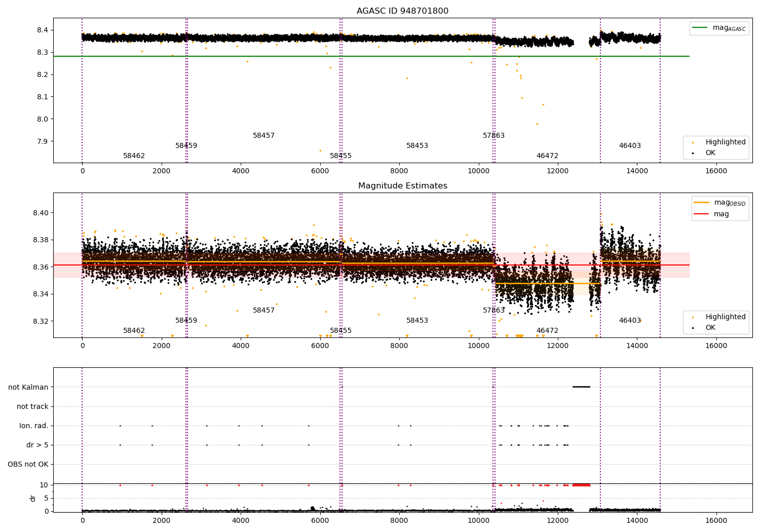The image size is (760, 532).
Task: Click the 8.32 y-axis tick in the middle plot
Action: (41, 321)
